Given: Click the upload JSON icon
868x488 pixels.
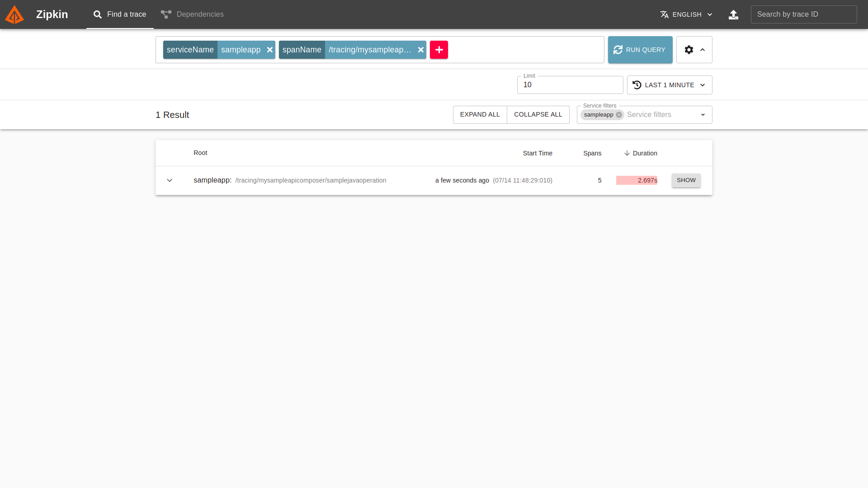Looking at the screenshot, I should pyautogui.click(x=733, y=14).
